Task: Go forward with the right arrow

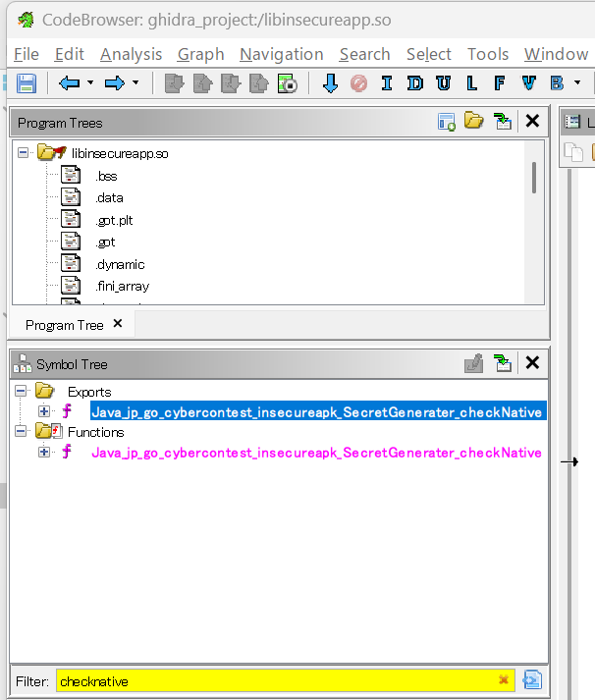Action: (x=114, y=83)
